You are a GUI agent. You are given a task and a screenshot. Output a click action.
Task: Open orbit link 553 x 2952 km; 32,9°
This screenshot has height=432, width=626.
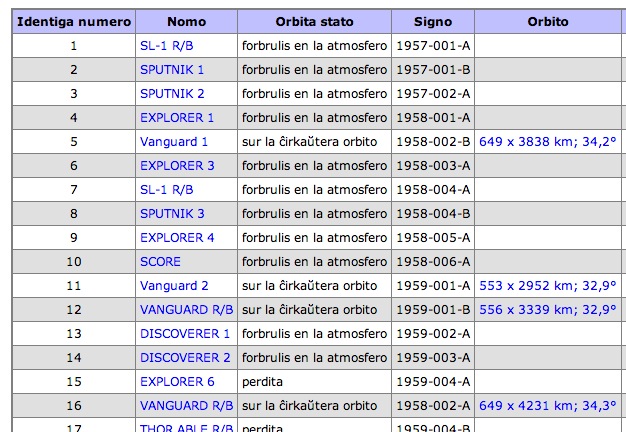pos(547,286)
